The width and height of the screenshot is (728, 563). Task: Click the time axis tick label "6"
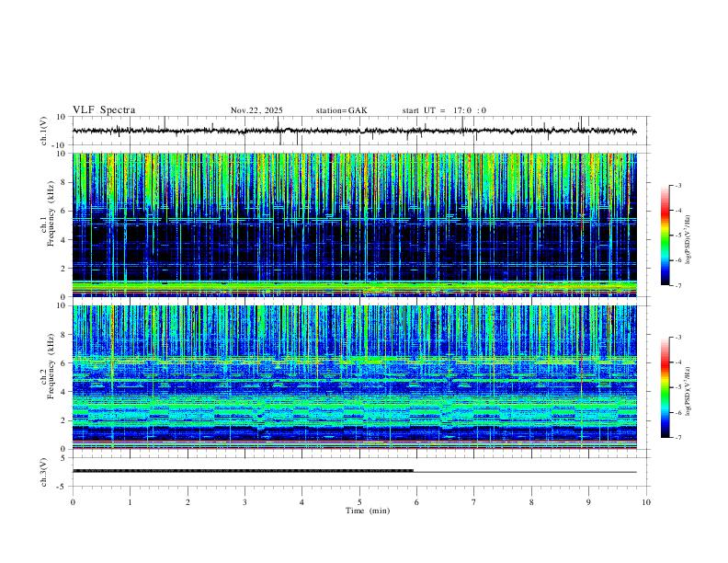(x=417, y=502)
